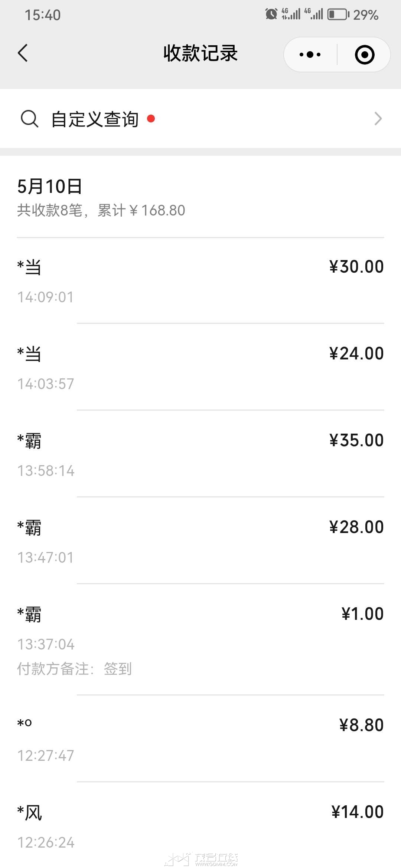The height and width of the screenshot is (868, 401).
Task: Select the ¥24.00 record at 14:03:57
Action: (200, 367)
